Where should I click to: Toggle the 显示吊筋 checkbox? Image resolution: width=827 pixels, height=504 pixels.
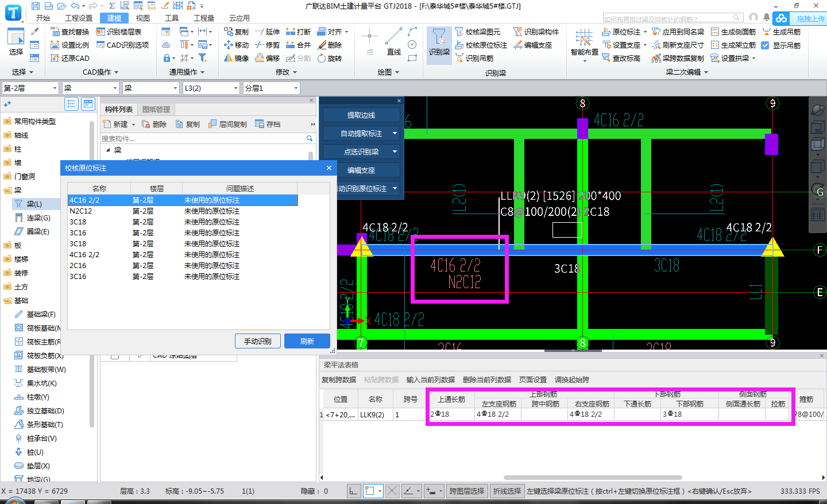765,45
